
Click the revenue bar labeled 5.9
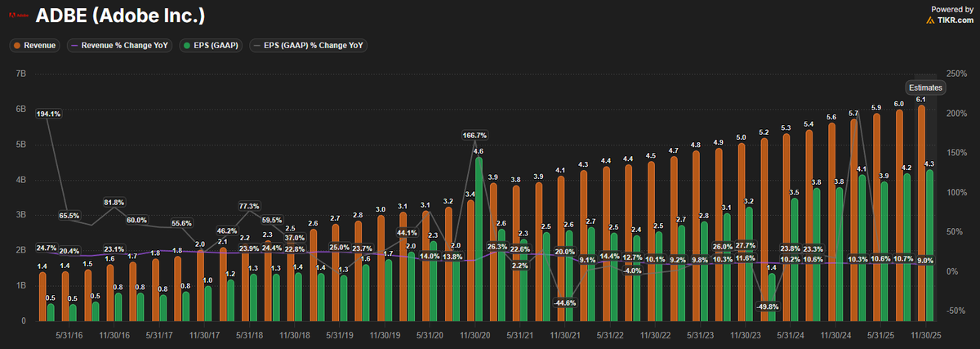point(876,217)
